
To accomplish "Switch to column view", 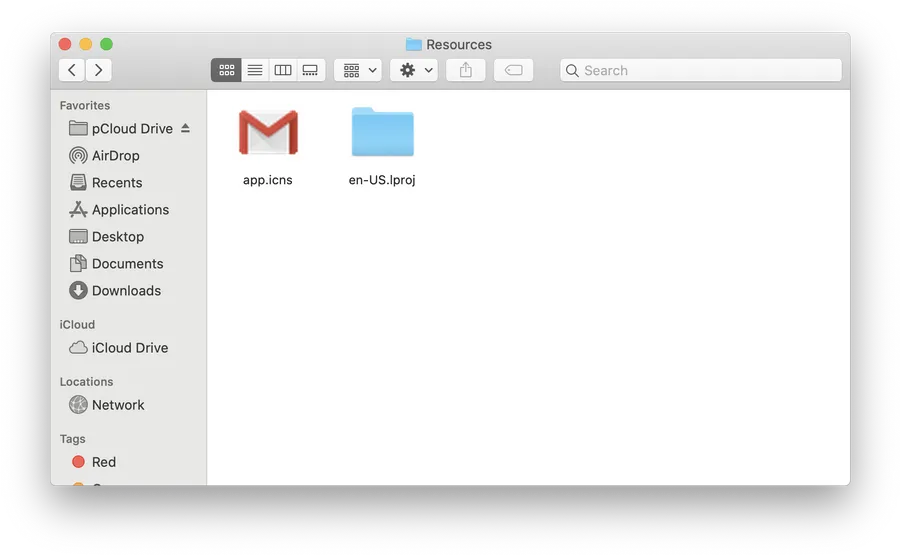I will pyautogui.click(x=282, y=70).
